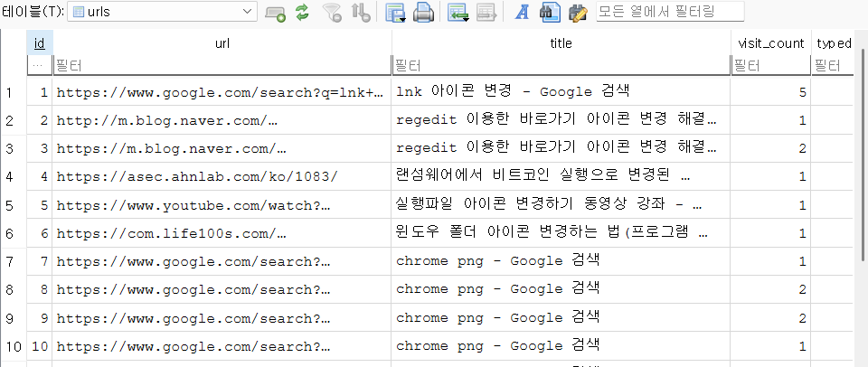Sort by the id column header
Screen dimensions: 868x367
[x=39, y=43]
